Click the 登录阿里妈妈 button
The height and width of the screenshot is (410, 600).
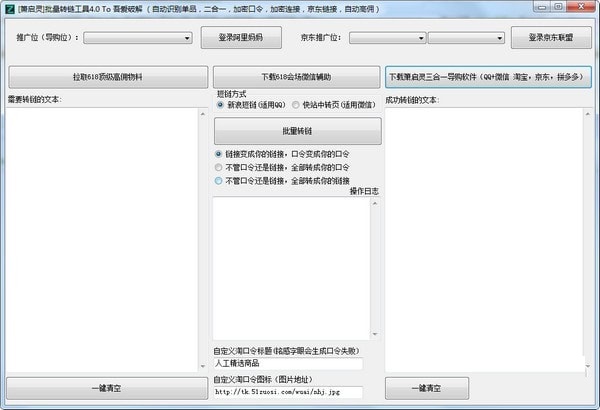point(241,38)
